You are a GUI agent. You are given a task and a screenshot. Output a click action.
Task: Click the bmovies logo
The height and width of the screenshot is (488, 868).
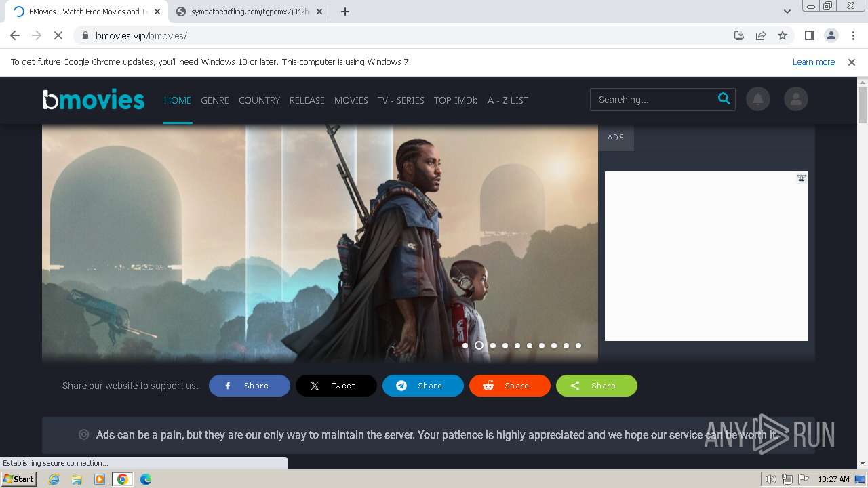click(x=94, y=100)
